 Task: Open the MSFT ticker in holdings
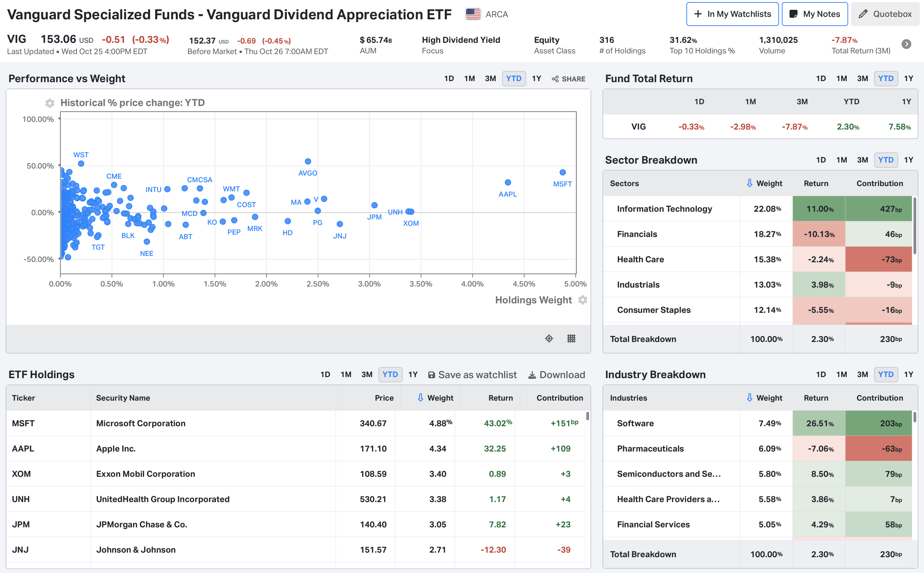click(23, 423)
